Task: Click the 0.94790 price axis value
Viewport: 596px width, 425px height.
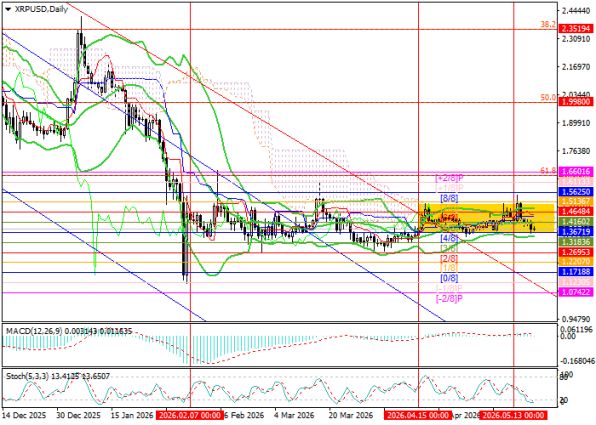Action: [x=576, y=319]
